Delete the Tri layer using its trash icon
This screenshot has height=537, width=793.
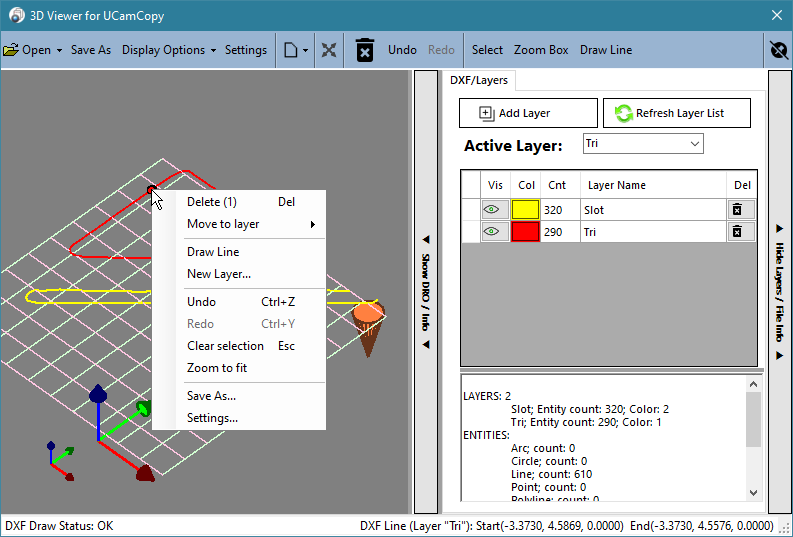[741, 232]
